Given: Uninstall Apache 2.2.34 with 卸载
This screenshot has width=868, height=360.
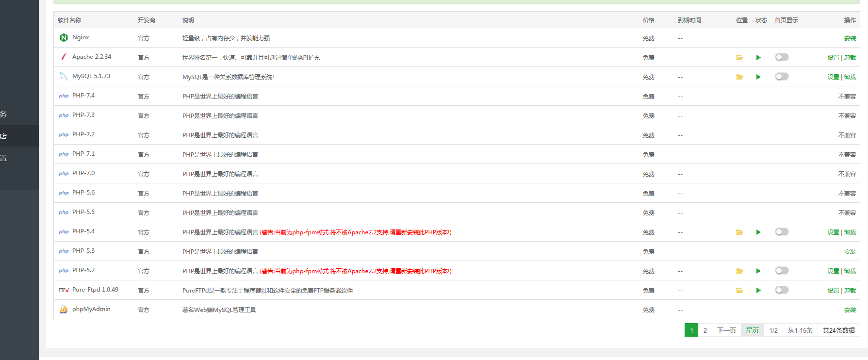Looking at the screenshot, I should coord(850,58).
